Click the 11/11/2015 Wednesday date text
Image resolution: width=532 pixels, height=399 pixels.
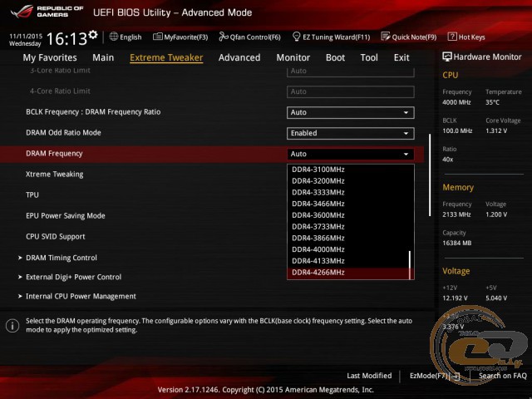[x=26, y=40]
